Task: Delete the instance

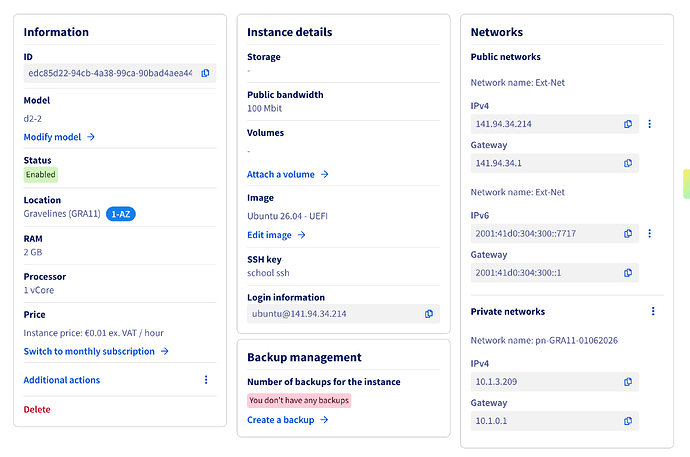Action: (x=37, y=409)
